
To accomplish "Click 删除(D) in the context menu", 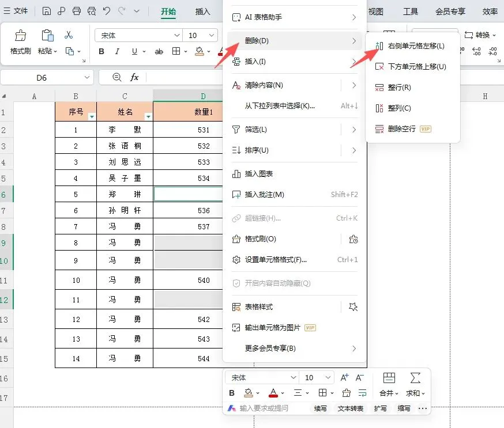I will (294, 41).
